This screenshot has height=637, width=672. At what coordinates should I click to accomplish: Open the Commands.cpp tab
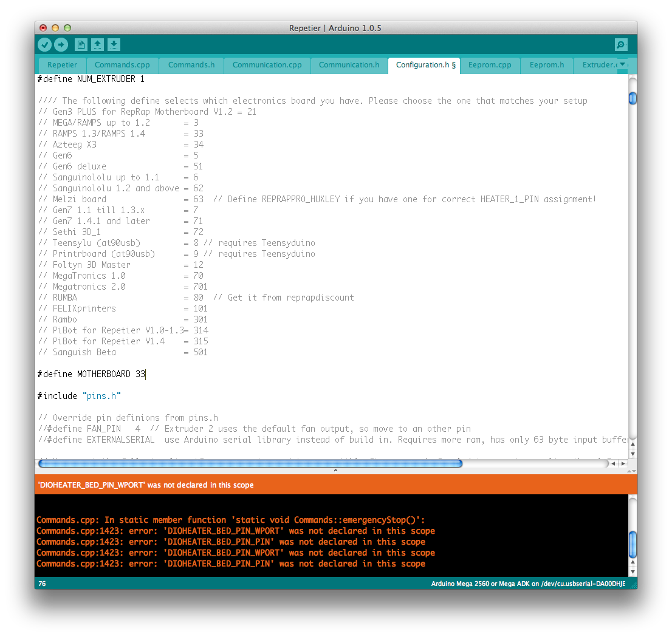(x=122, y=65)
